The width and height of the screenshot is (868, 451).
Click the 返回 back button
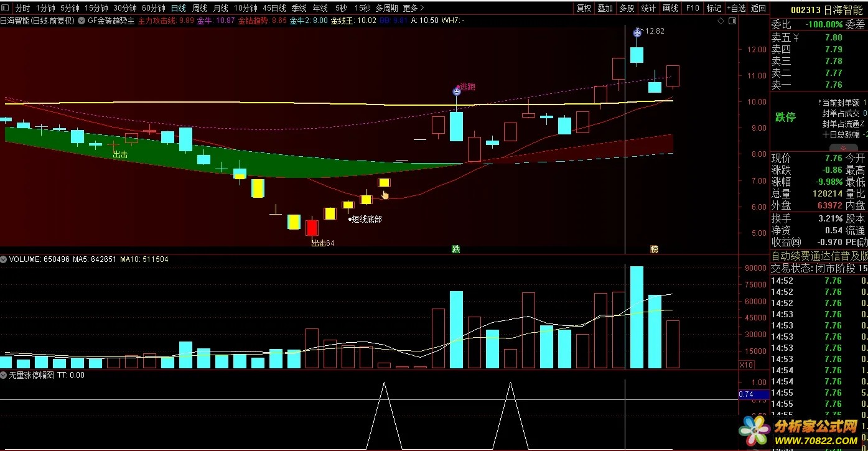point(758,8)
